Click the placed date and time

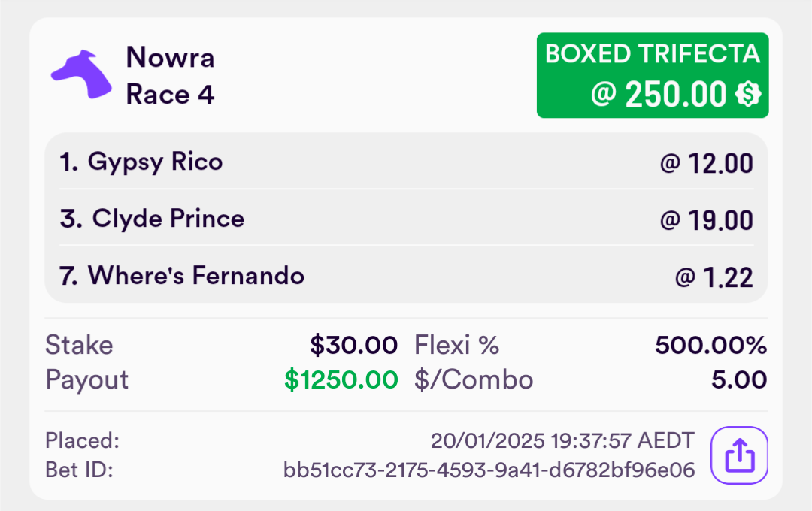tap(562, 440)
